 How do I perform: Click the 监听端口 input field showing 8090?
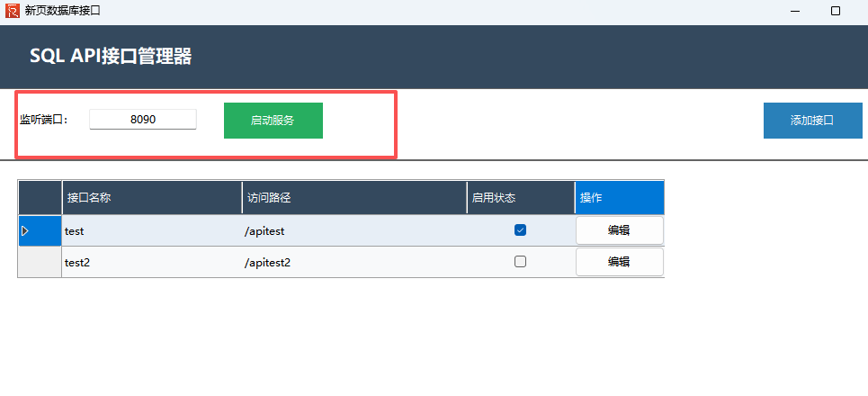click(x=143, y=119)
